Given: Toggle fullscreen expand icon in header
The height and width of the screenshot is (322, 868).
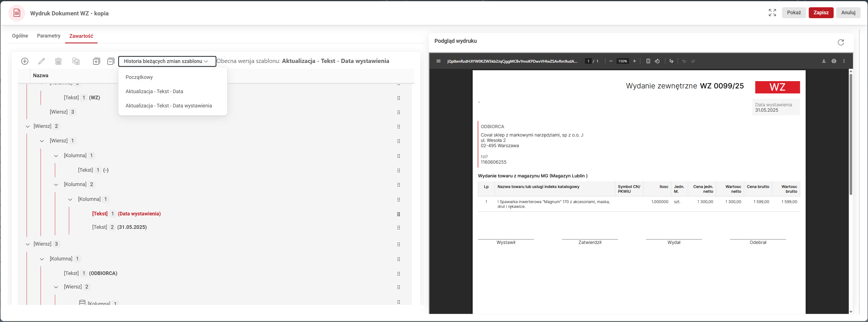Looking at the screenshot, I should click(x=772, y=13).
